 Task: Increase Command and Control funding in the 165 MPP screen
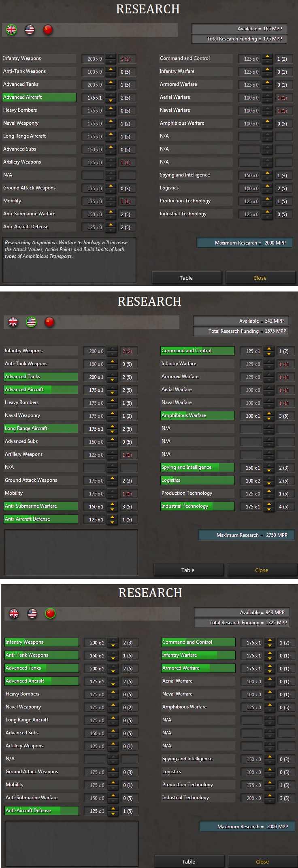point(267,56)
